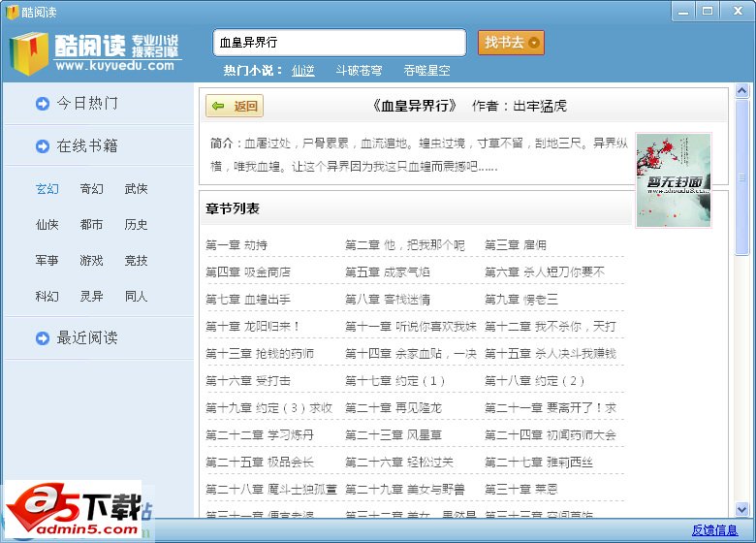Click the 返回 back button

(235, 106)
